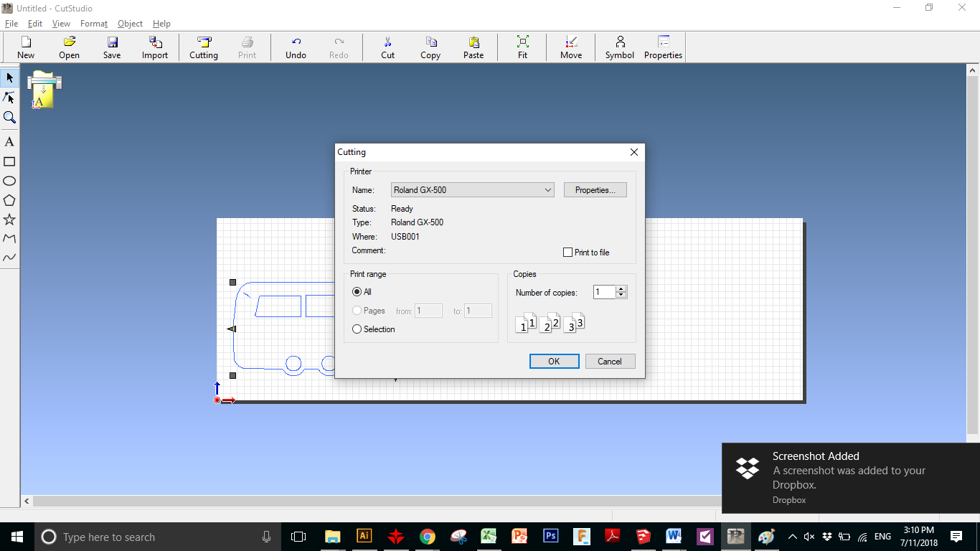Click the Undo toolbar icon

296,47
